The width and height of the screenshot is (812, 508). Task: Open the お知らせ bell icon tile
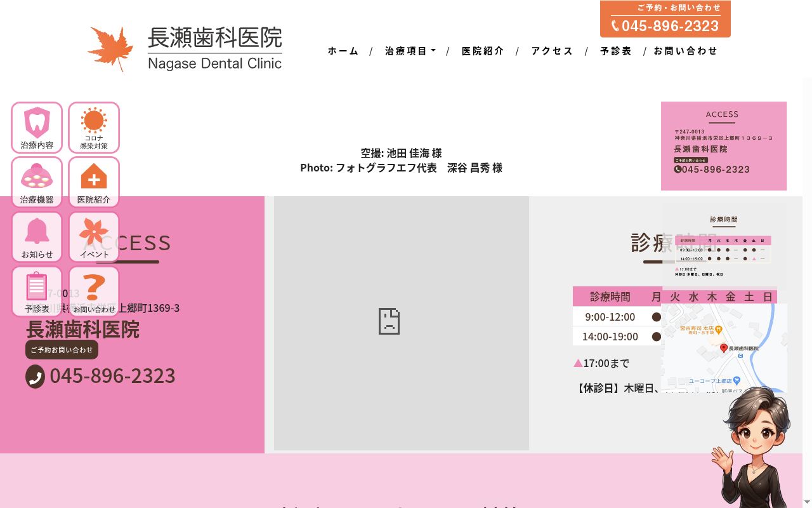click(37, 237)
